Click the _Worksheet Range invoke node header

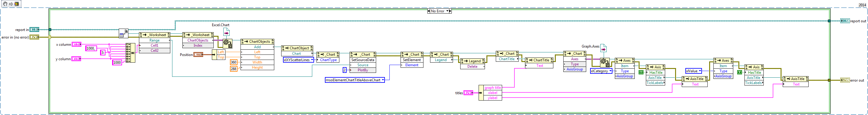pos(155,35)
